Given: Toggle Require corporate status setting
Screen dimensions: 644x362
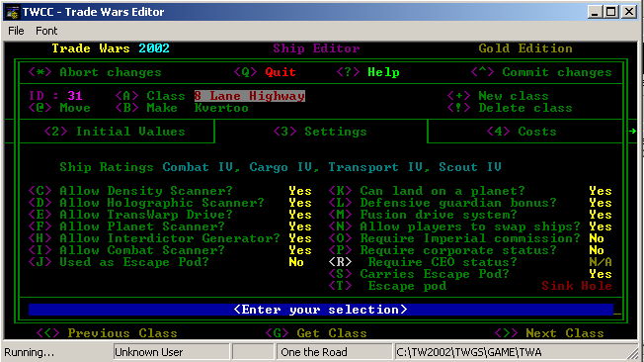Looking at the screenshot, I should pos(466,250).
